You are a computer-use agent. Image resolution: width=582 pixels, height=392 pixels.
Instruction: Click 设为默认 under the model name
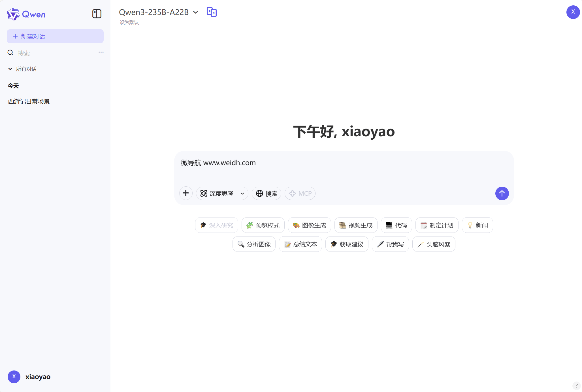129,22
